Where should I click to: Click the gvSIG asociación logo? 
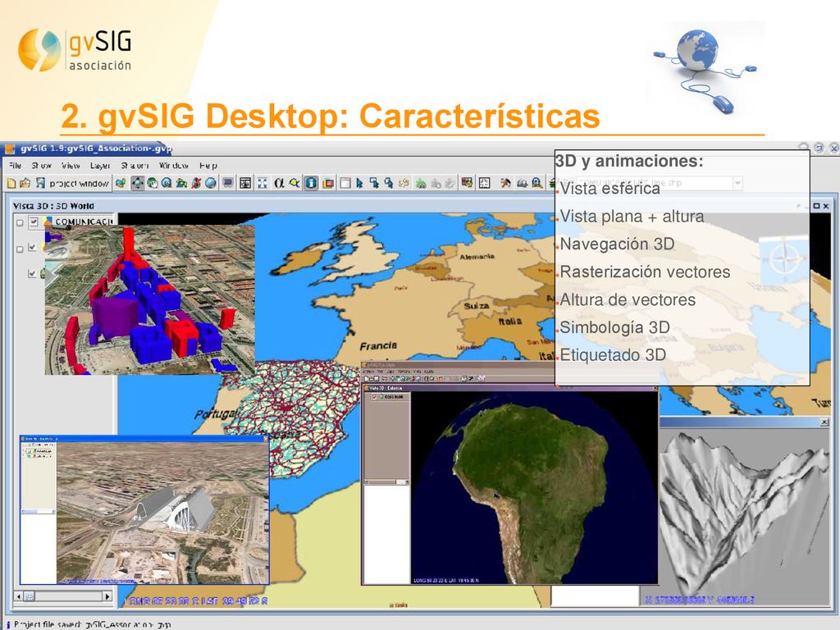(75, 50)
